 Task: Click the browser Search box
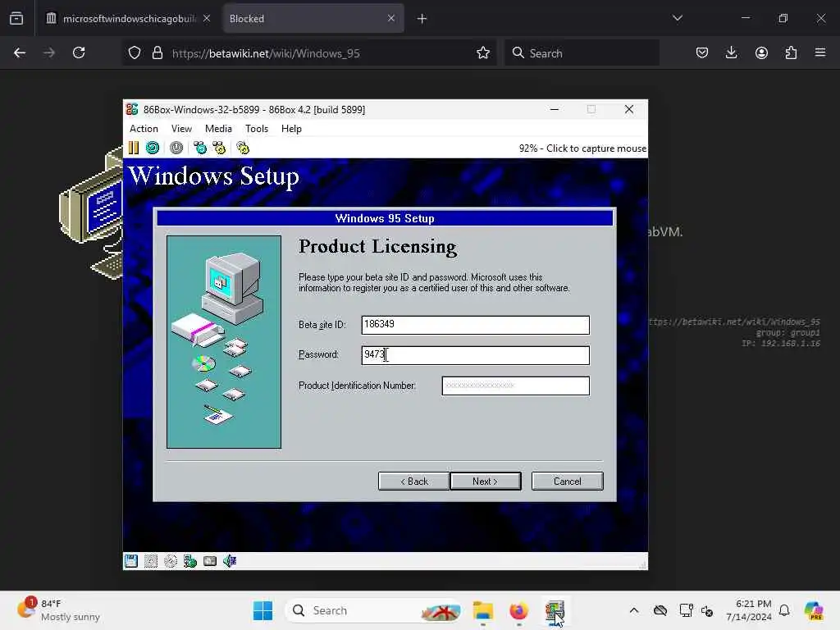coord(582,53)
